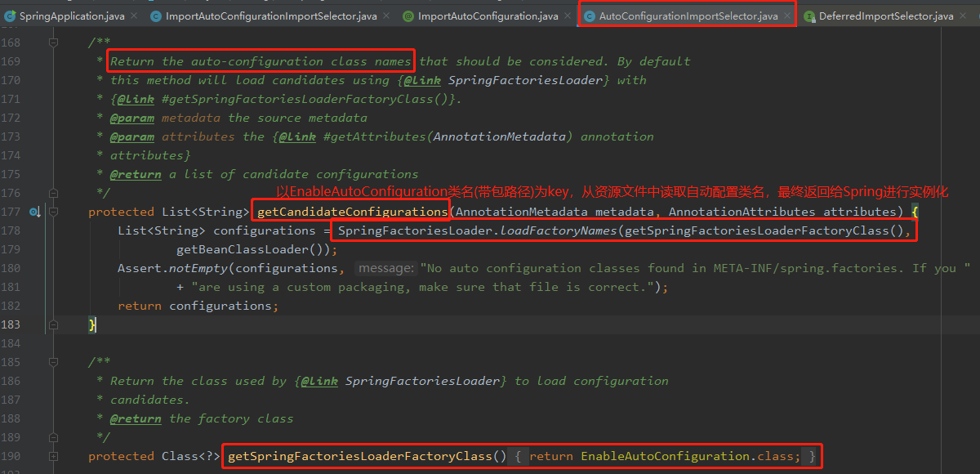Select the ImportAutoConfiguration.java editor tab
Image resolution: width=980 pixels, height=474 pixels.
(488, 16)
